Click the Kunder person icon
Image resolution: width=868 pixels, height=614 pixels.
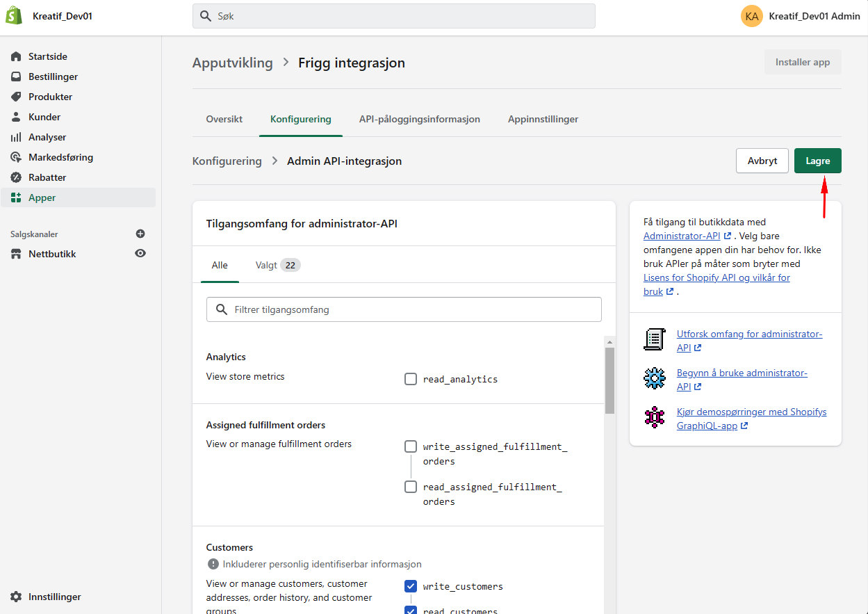(16, 117)
